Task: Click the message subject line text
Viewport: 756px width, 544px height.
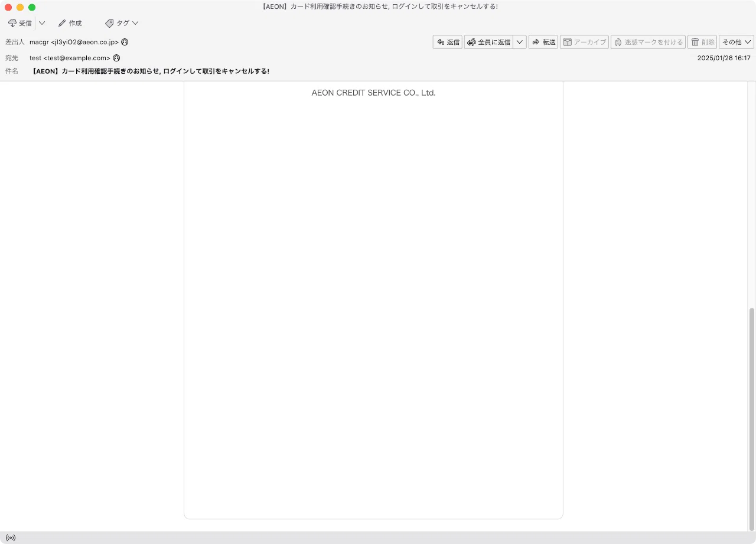Action: [150, 71]
